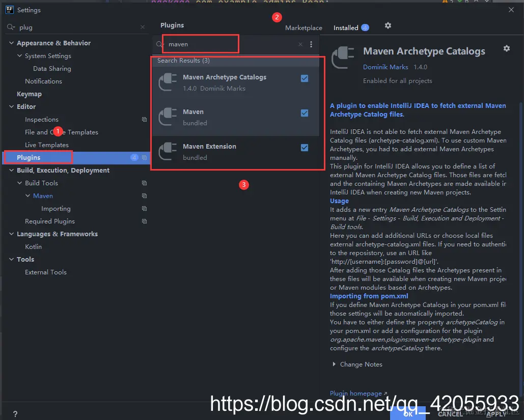Click 'Enabled for all projects' text
This screenshot has width=524, height=420.
coord(397,80)
